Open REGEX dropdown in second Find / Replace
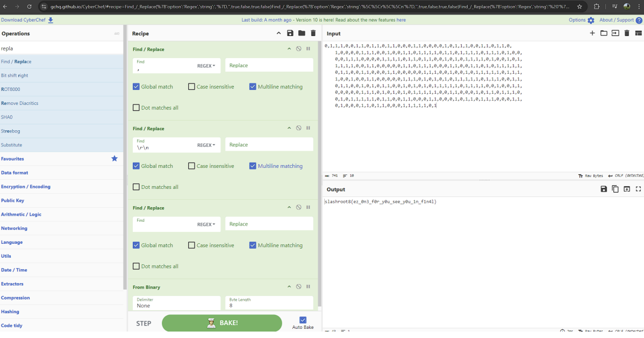 (x=206, y=145)
